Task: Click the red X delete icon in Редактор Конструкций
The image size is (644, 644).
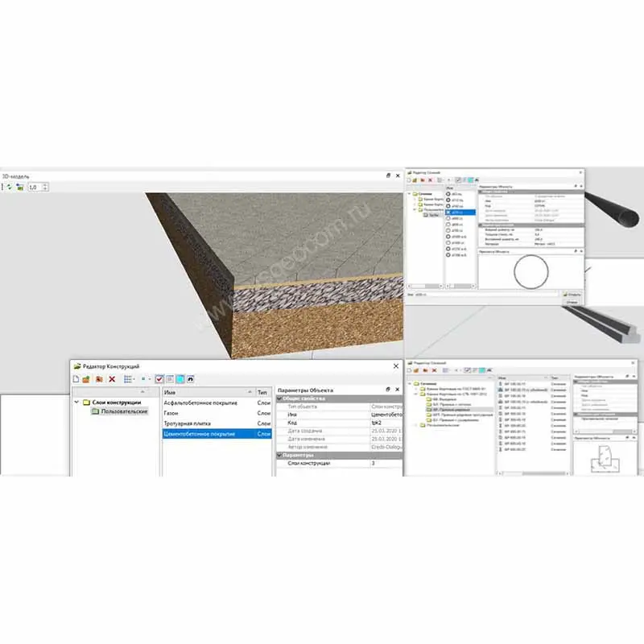Action: pyautogui.click(x=112, y=378)
